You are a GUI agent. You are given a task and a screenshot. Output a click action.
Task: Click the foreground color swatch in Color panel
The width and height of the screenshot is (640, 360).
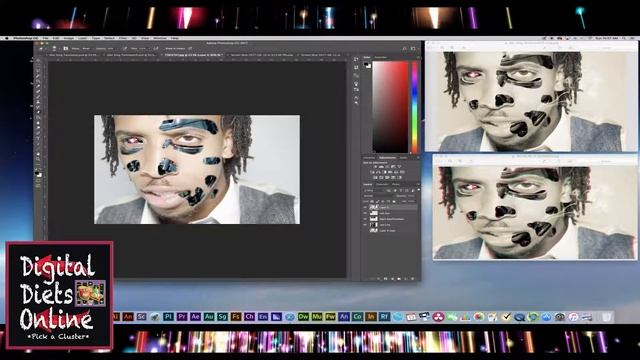point(367,64)
